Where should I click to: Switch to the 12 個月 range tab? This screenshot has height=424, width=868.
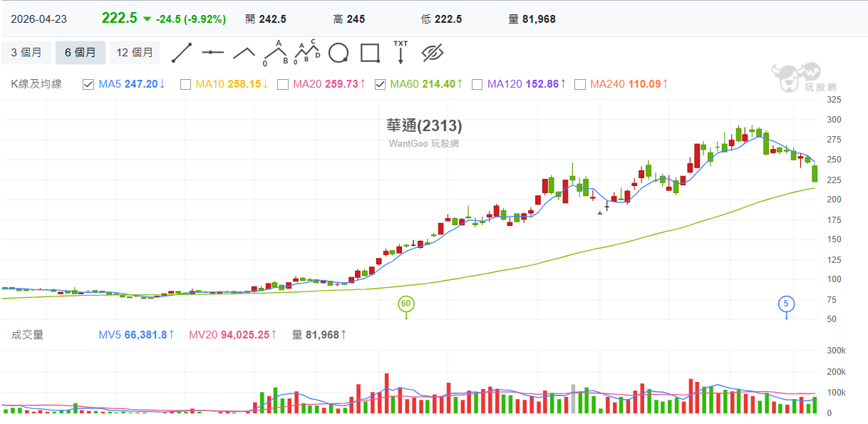click(135, 53)
